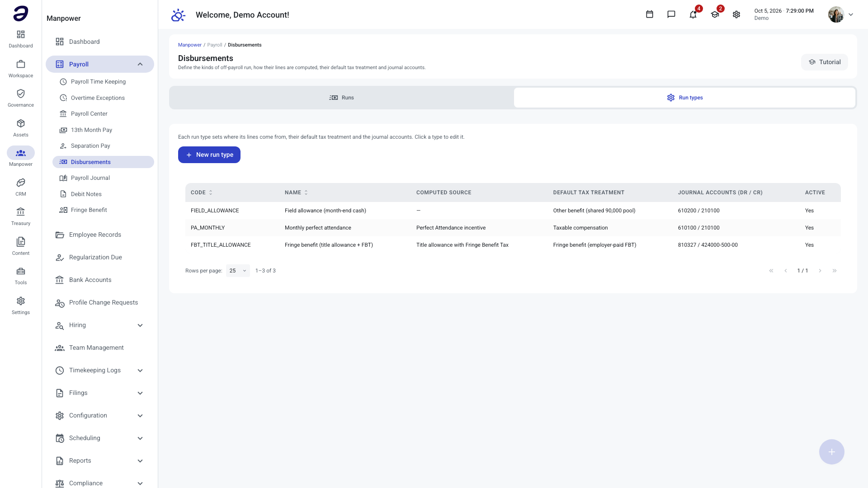The height and width of the screenshot is (488, 868).
Task: Open the notifications bell icon
Action: click(x=693, y=14)
